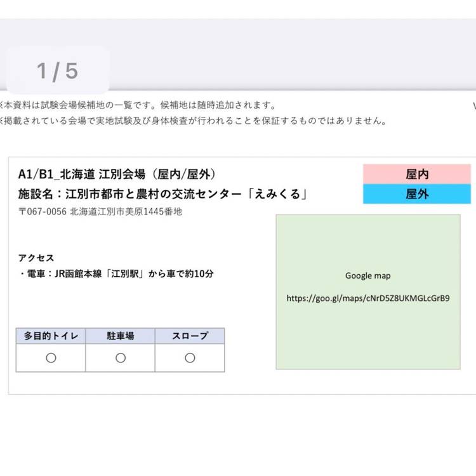Click the note starting ※掲載されている会場

(194, 121)
